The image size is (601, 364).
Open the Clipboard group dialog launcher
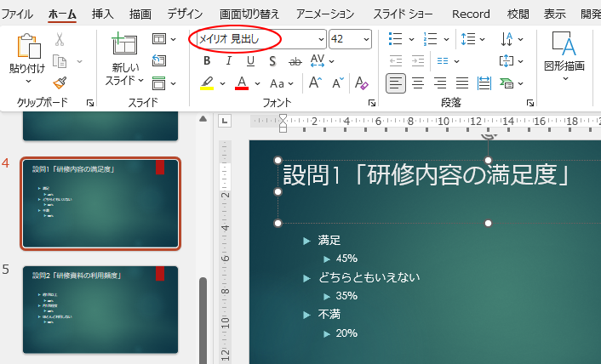(x=90, y=103)
